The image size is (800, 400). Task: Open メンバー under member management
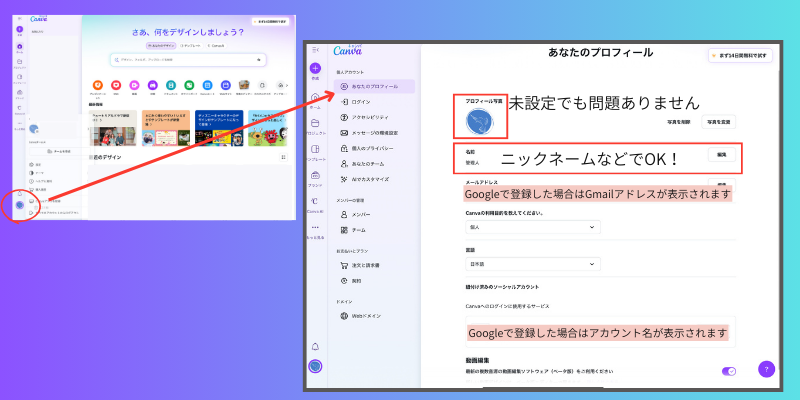click(x=374, y=215)
